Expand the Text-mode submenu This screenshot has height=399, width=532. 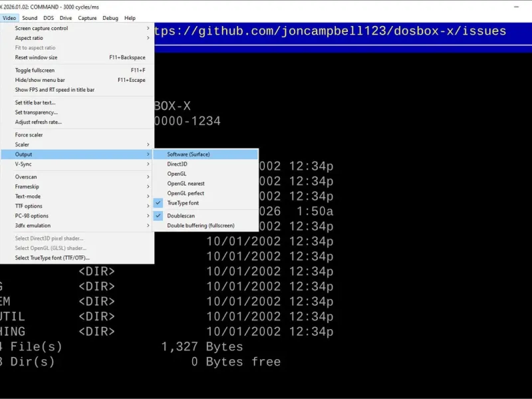click(x=77, y=196)
